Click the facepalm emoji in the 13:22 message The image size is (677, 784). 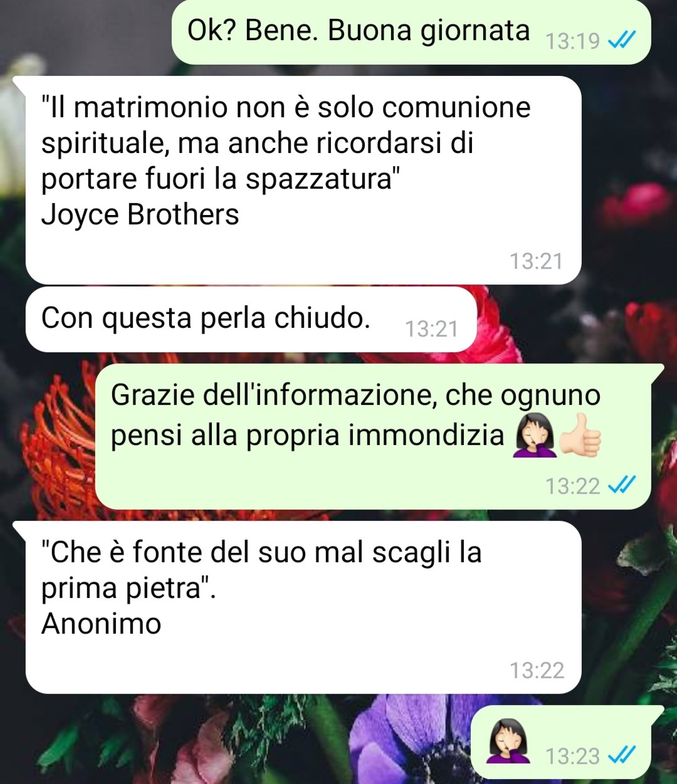point(535,436)
